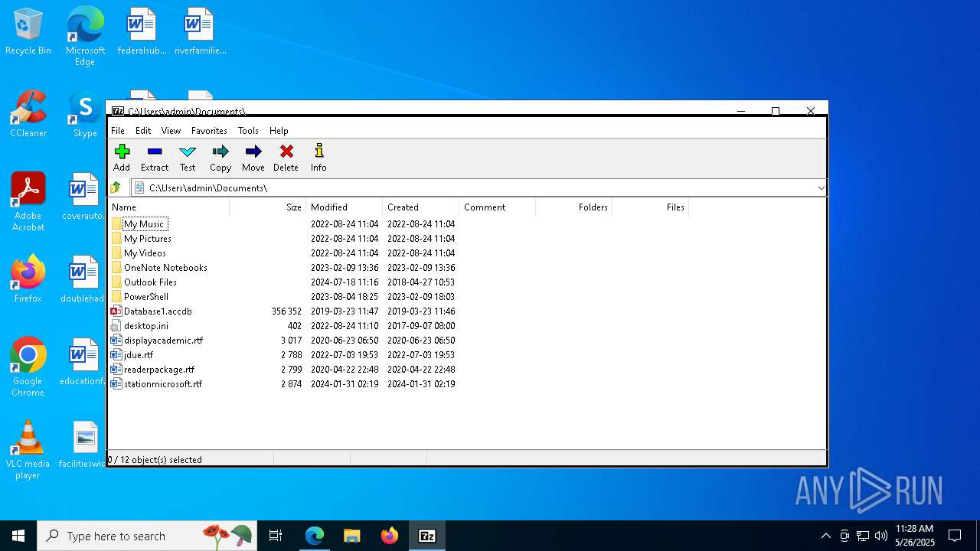Select the CCleaner desktop shortcut
Image resolution: width=980 pixels, height=551 pixels.
click(x=28, y=115)
